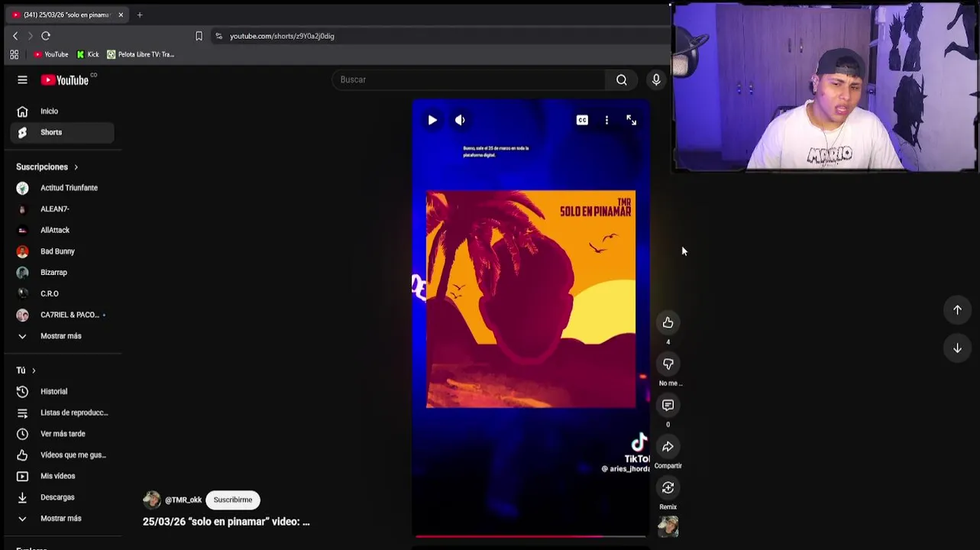Mute the Short's volume
The width and height of the screenshot is (980, 550).
pyautogui.click(x=460, y=120)
